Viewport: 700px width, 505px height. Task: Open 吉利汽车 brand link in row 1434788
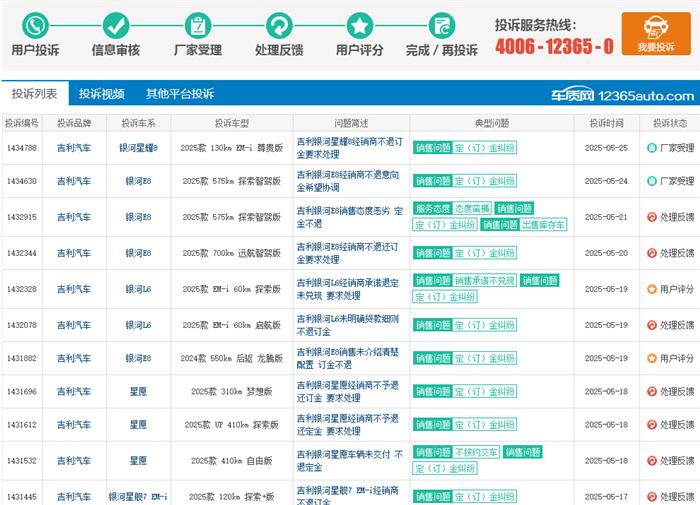click(74, 148)
